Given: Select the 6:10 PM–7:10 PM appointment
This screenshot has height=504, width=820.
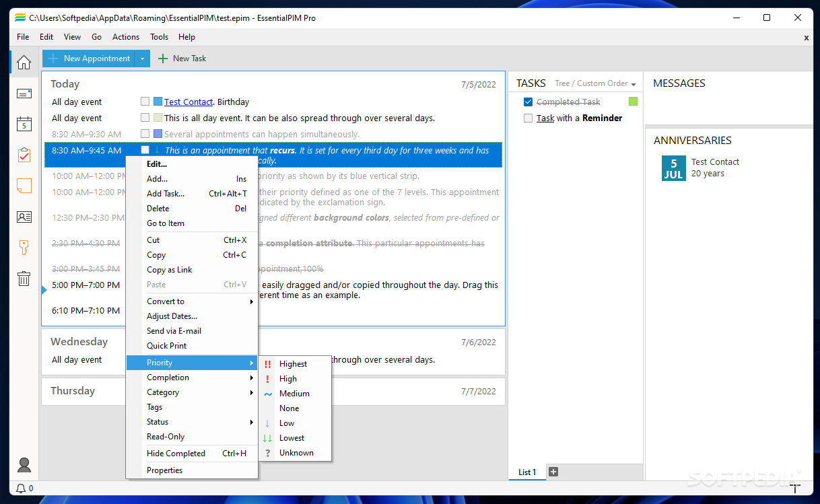Looking at the screenshot, I should [86, 311].
